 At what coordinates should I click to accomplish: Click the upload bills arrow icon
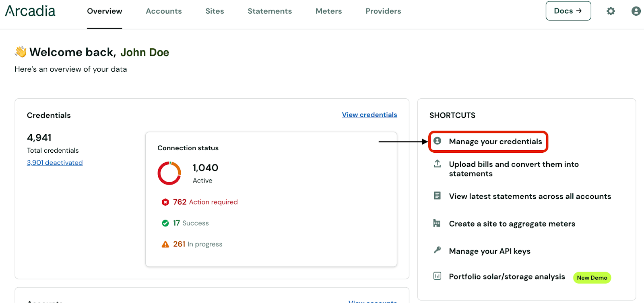(x=437, y=164)
